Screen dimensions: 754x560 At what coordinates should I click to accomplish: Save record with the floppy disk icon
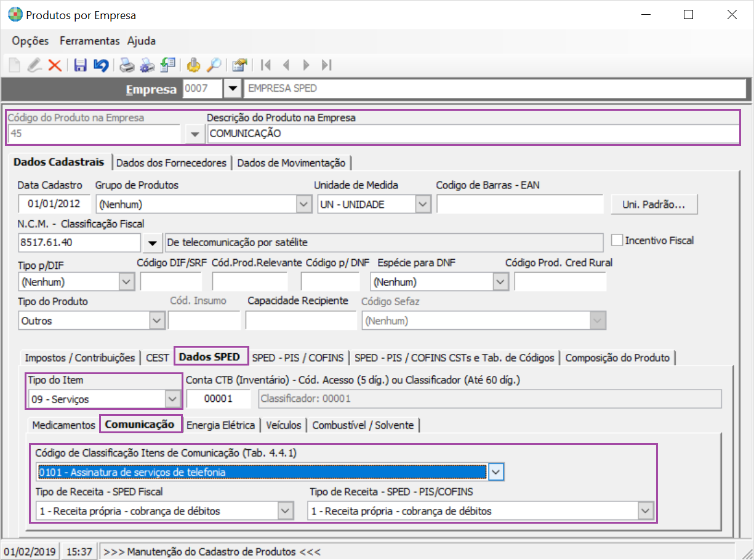click(80, 65)
